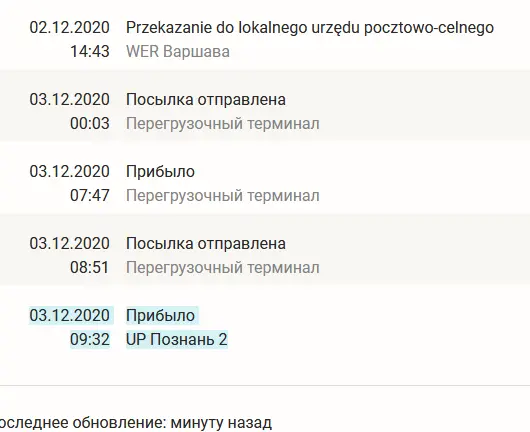The image size is (530, 432).
Task: Select the highlighted Прибыло status
Action: 161,316
